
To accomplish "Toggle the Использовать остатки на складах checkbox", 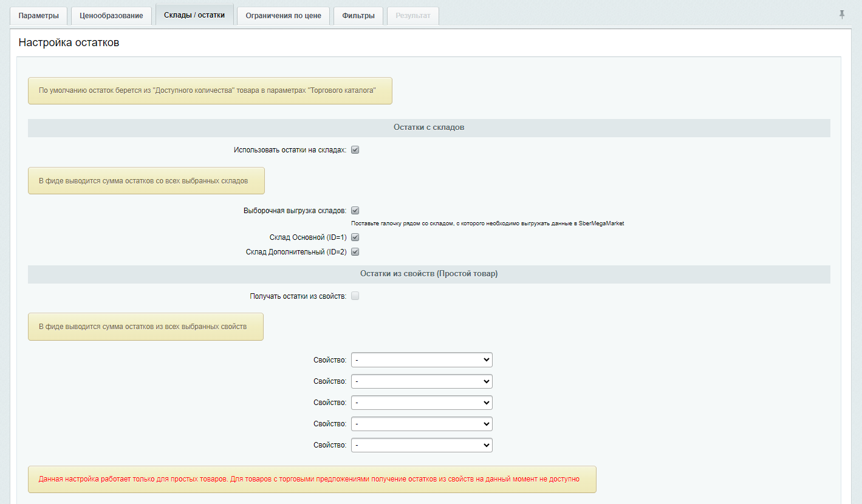I will (355, 150).
